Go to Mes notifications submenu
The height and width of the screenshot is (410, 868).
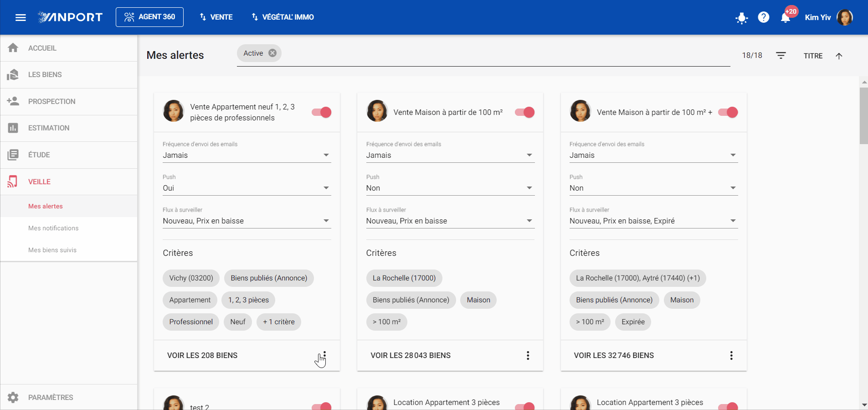53,228
